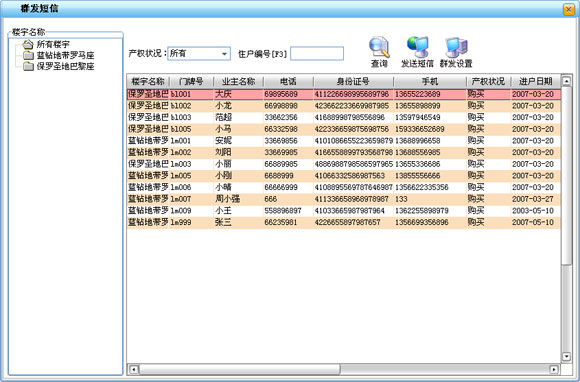Select the 蓝钻地带罗马座 folder icon
Image resolution: width=580 pixels, height=382 pixels.
28,55
